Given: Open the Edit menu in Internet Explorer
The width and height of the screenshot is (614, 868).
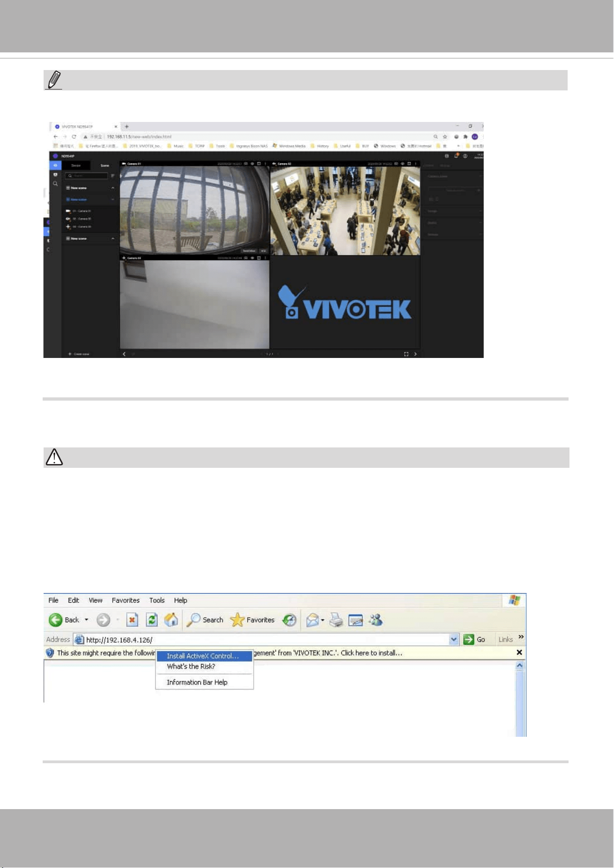Looking at the screenshot, I should click(x=73, y=600).
